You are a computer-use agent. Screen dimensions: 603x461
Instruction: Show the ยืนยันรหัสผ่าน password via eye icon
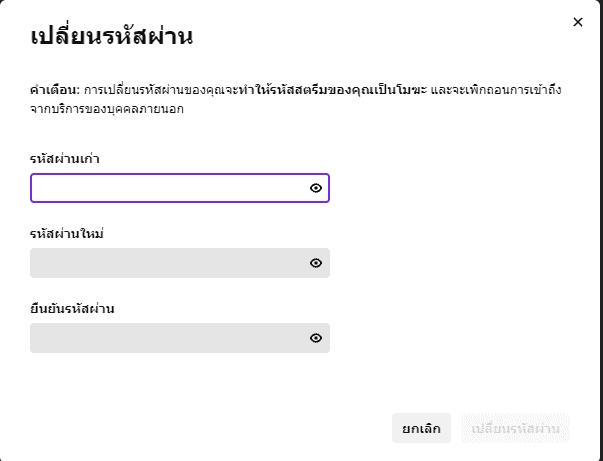[x=315, y=338]
